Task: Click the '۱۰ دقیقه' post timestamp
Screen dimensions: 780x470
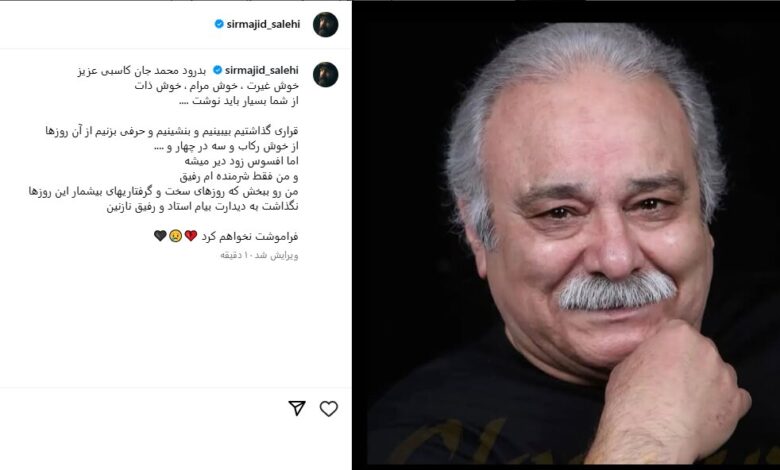Action: click(x=232, y=256)
